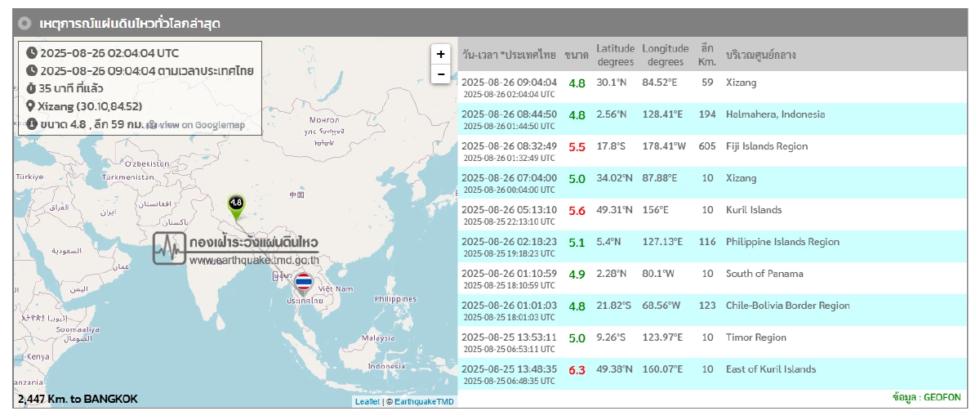Click the stopwatch icon beside 35 นาที ที่แล้ว

point(32,88)
